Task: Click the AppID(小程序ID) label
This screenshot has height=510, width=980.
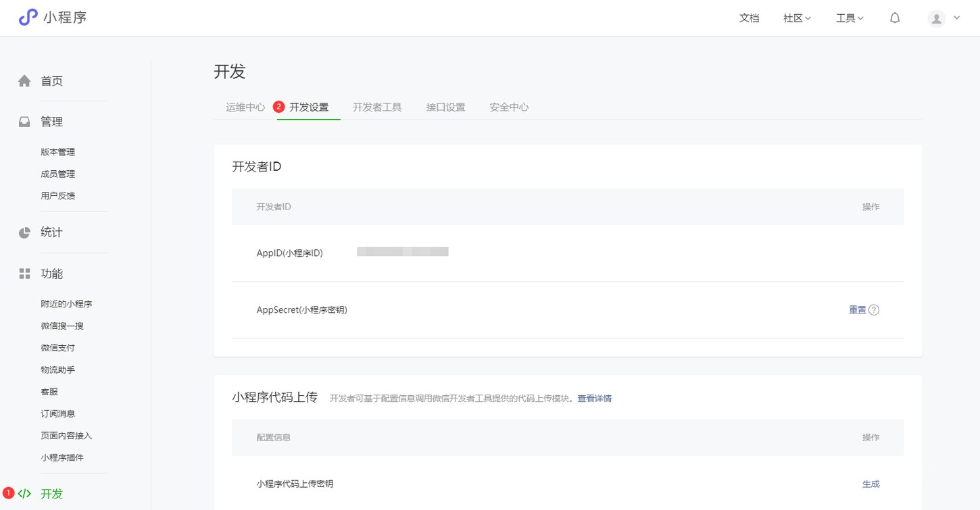Action: pos(290,253)
